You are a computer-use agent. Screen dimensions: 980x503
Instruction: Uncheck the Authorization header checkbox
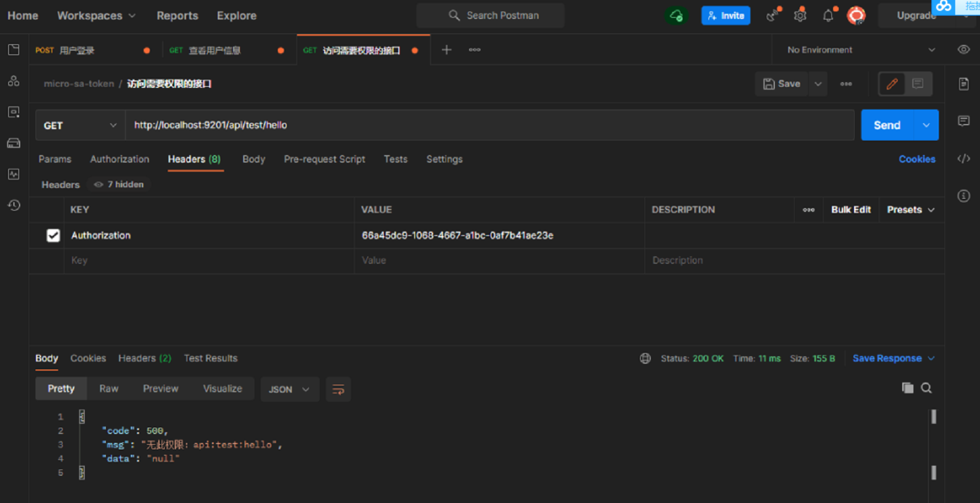tap(53, 235)
